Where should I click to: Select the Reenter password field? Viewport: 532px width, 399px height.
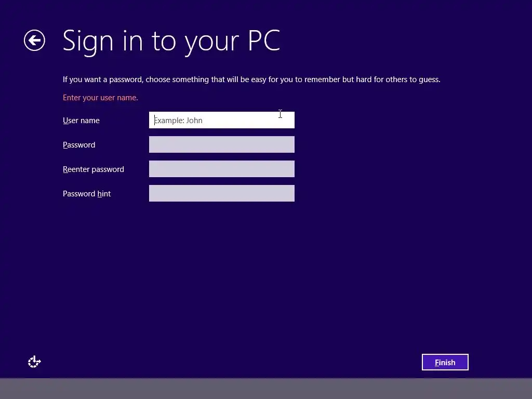(x=221, y=169)
